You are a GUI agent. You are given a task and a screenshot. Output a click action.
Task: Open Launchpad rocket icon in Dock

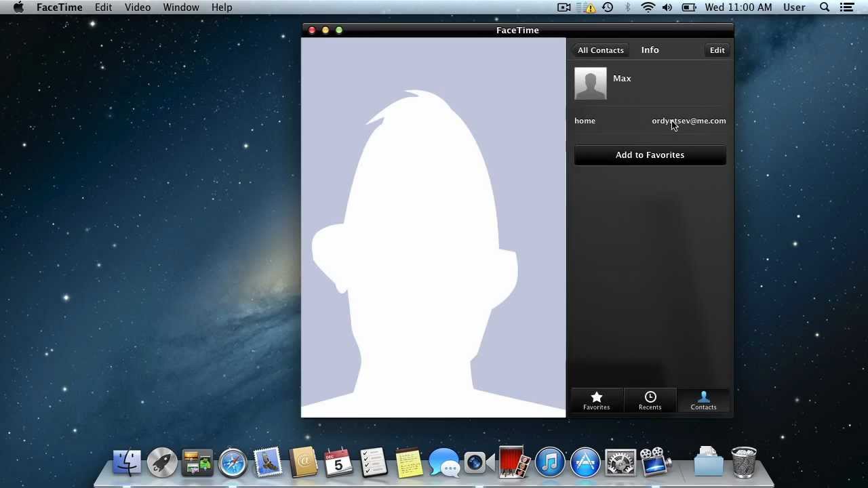162,463
